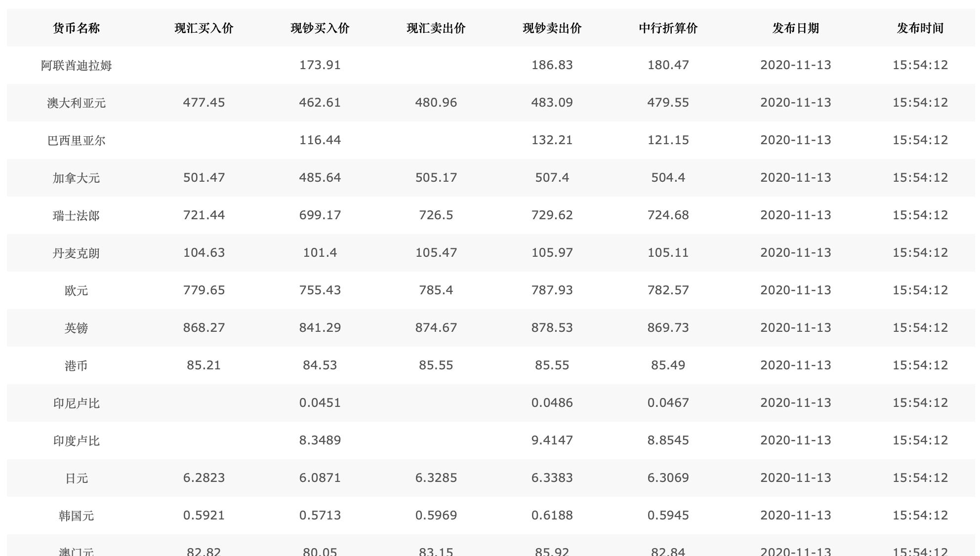Screen dimensions: 980x556
Task: Select the 巴西里亚尔 row label
Action: (77, 140)
